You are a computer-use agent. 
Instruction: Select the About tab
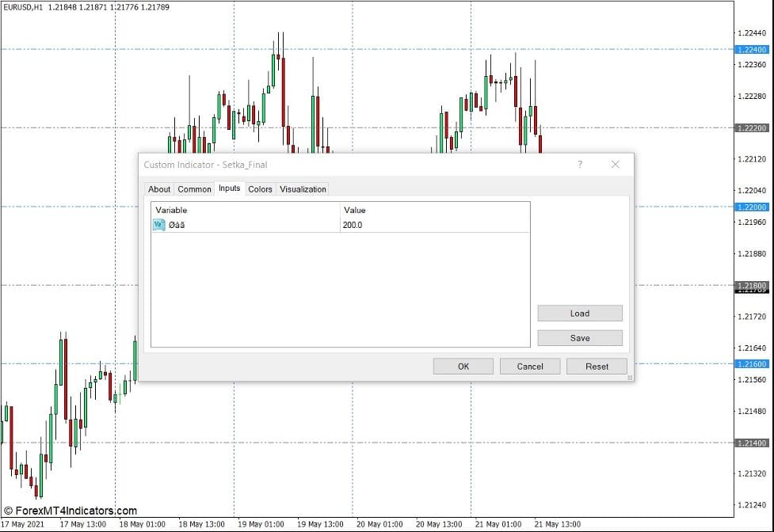(159, 189)
